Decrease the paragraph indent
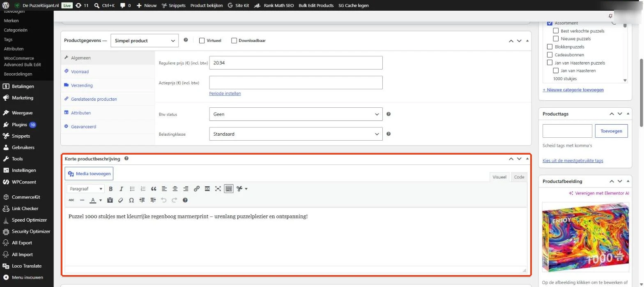The width and height of the screenshot is (644, 287). pyautogui.click(x=143, y=200)
